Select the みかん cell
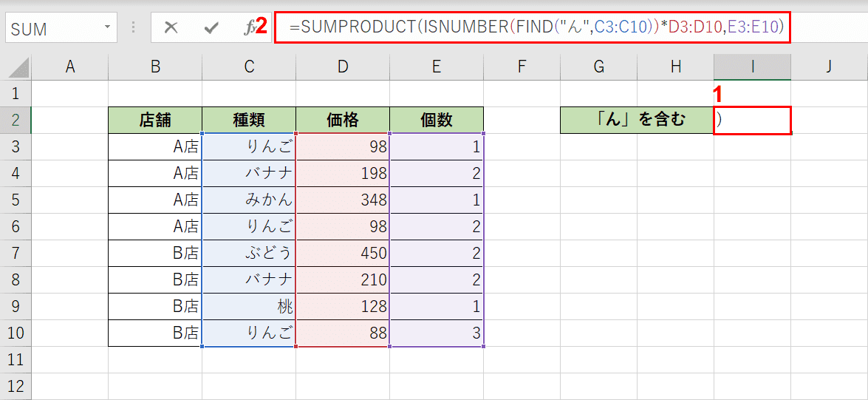 coord(249,200)
